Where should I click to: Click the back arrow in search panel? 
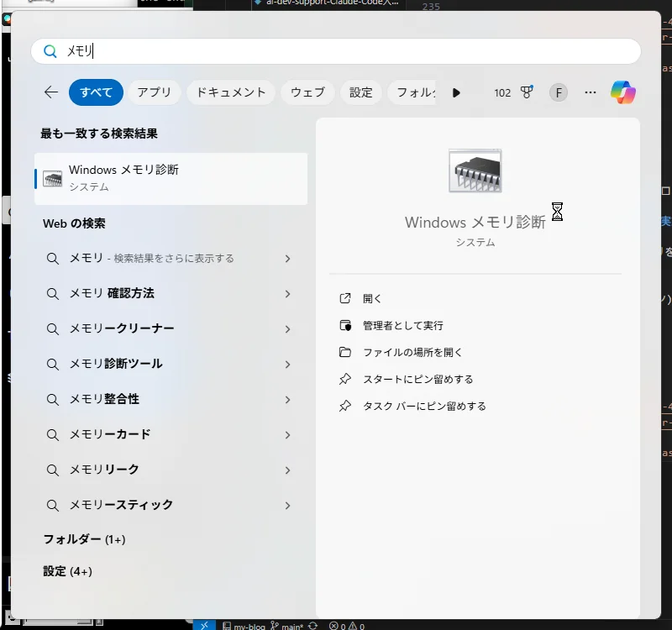(x=51, y=92)
